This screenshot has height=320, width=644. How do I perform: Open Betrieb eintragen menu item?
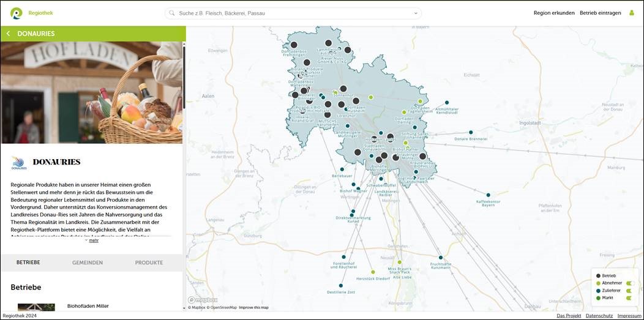(x=601, y=13)
